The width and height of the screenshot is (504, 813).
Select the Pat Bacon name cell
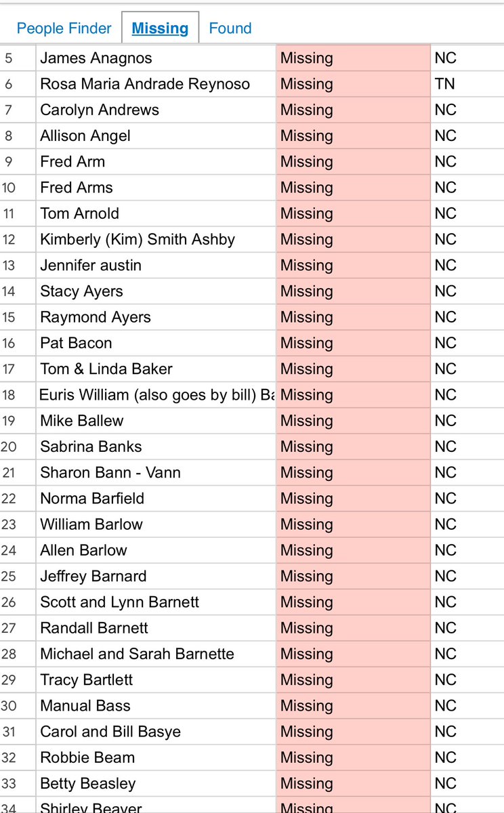click(x=76, y=343)
